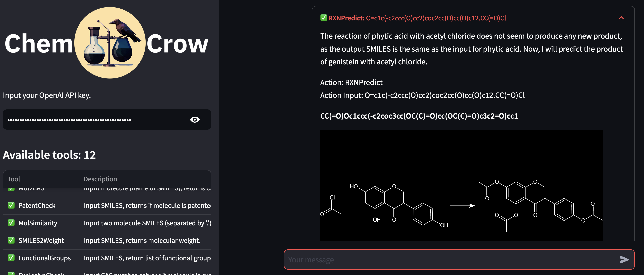644x275 pixels.
Task: Toggle the PatentCheck tool checkbox
Action: pos(11,205)
